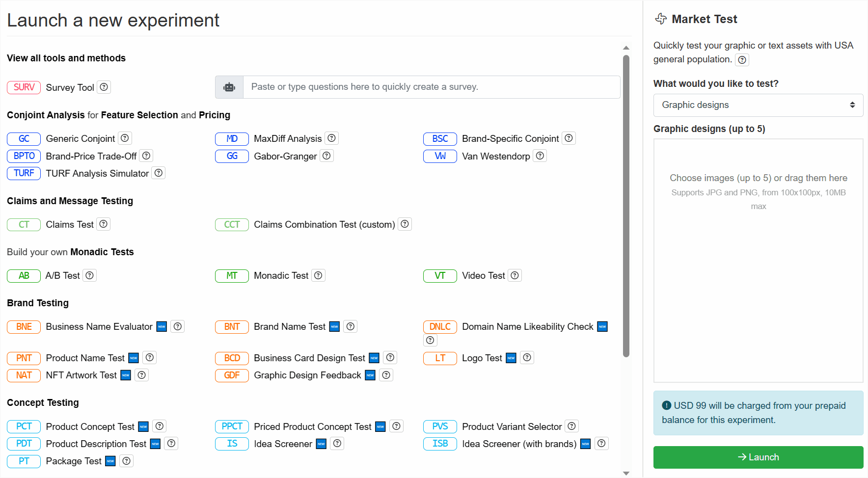
Task: Open the Idea Screener link
Action: pos(283,444)
